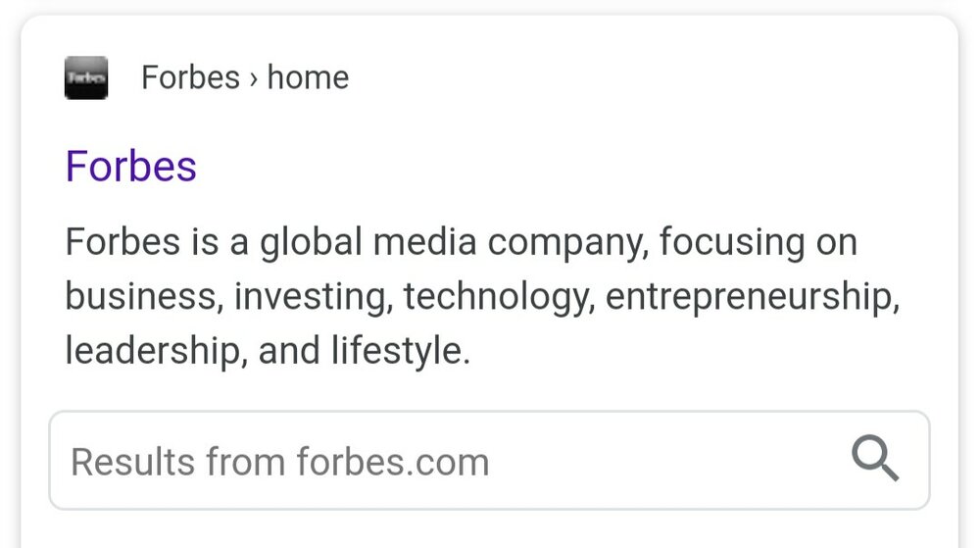
Task: Click the word 'Results' in the search box
Action: (x=132, y=463)
